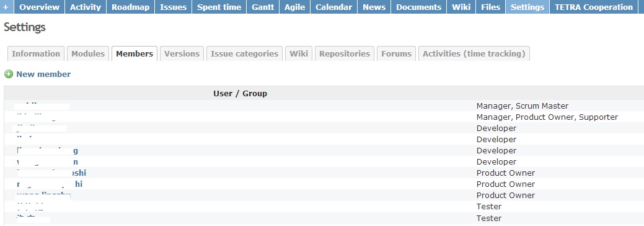This screenshot has width=644, height=226.
Task: Open the Versions settings tab
Action: pyautogui.click(x=182, y=53)
